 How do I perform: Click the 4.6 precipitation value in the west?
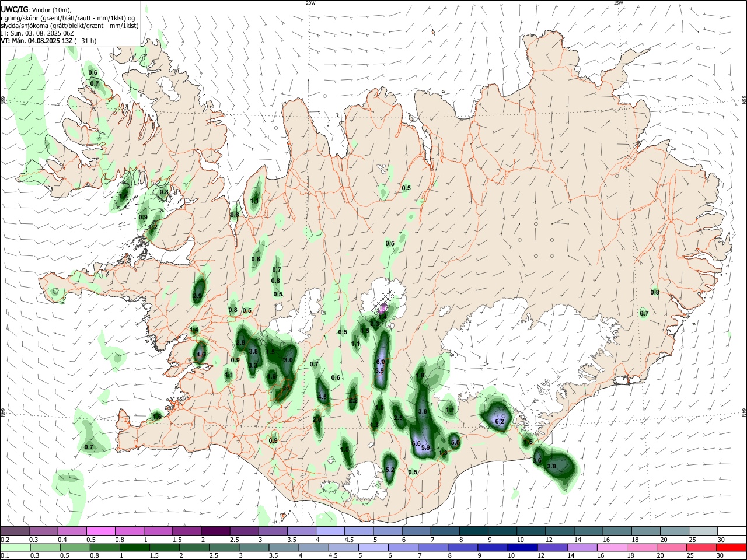point(201,354)
